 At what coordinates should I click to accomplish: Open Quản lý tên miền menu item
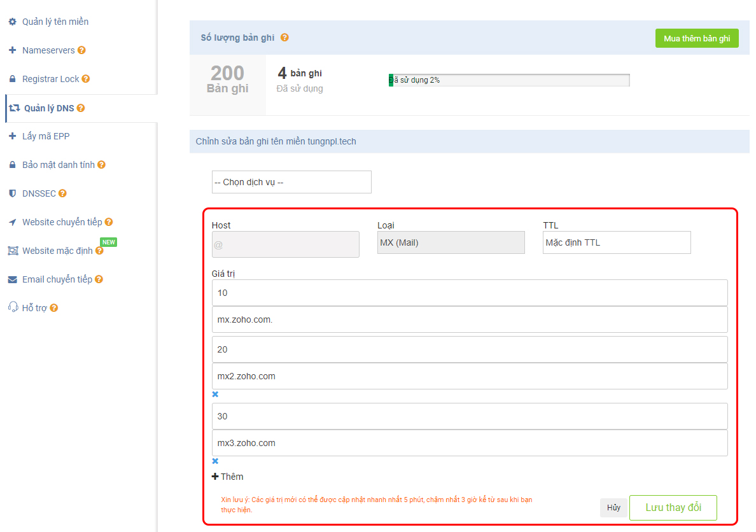[x=55, y=22]
